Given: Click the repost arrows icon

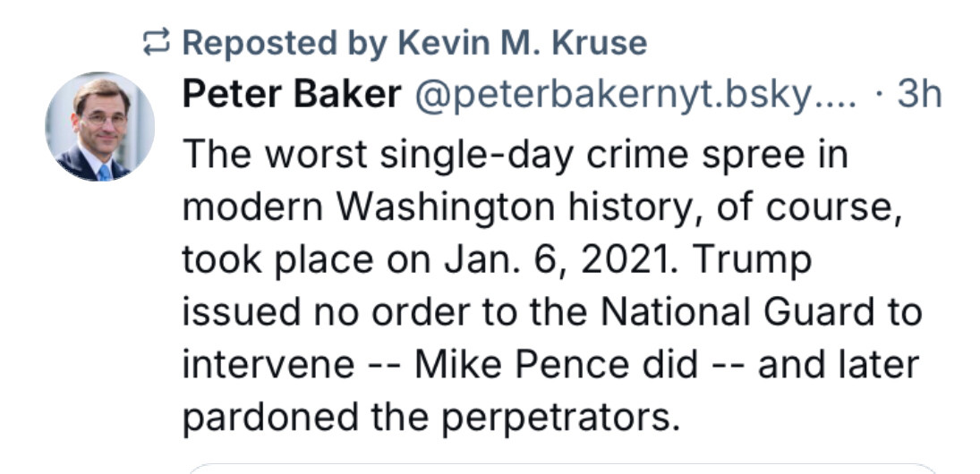Looking at the screenshot, I should pyautogui.click(x=156, y=42).
